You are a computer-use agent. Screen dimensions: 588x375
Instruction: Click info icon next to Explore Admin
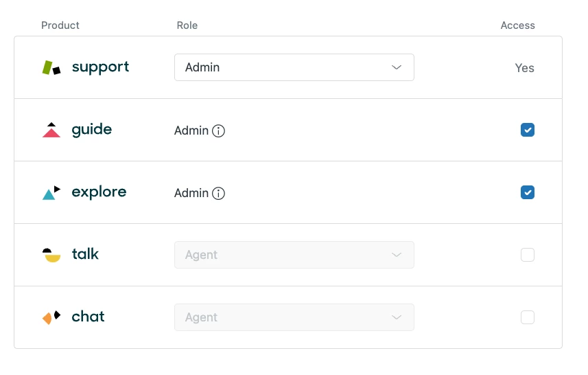[x=218, y=193]
